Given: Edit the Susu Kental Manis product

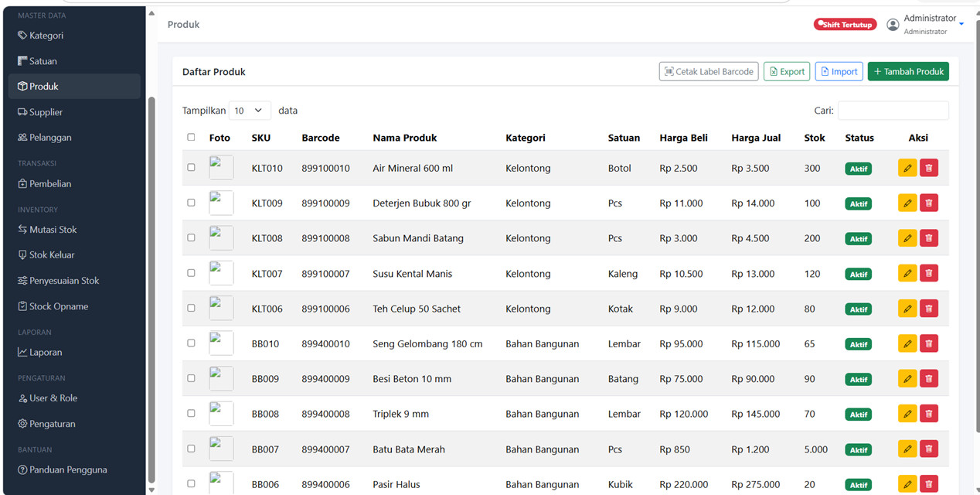Looking at the screenshot, I should click(x=907, y=273).
